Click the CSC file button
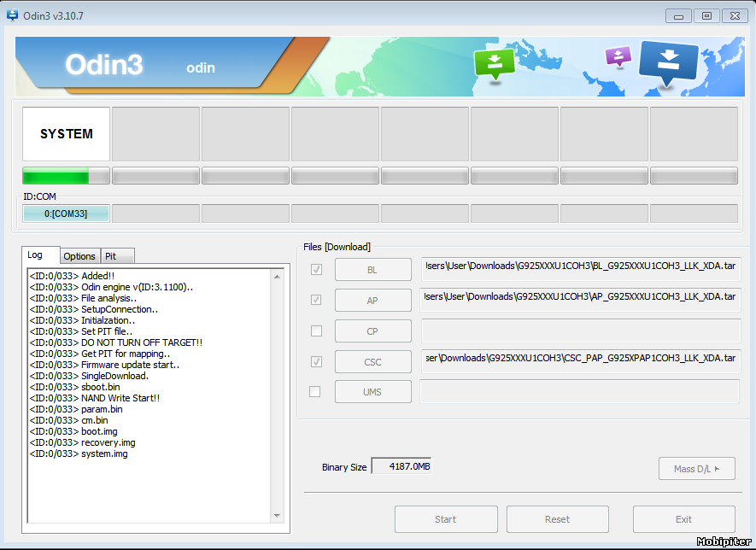The width and height of the screenshot is (756, 550). click(x=373, y=362)
